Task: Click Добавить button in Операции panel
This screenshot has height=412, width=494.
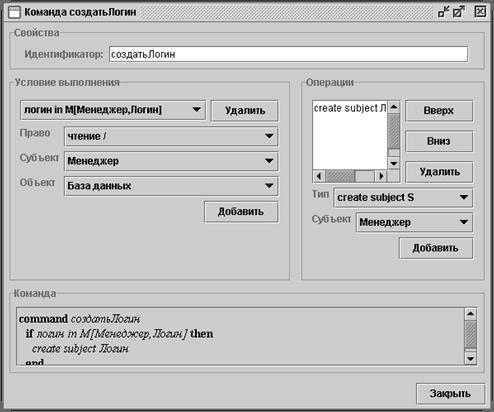Action: [436, 248]
